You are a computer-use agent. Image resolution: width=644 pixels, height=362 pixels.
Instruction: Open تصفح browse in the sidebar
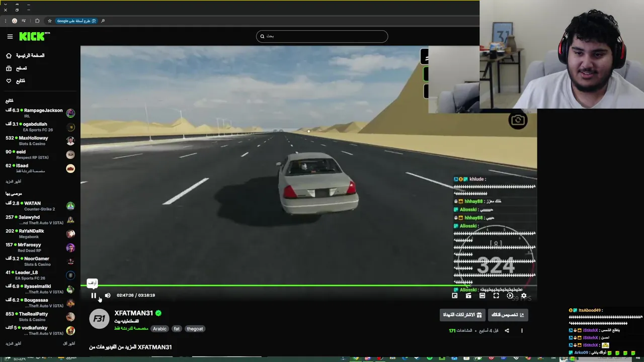[x=17, y=68]
